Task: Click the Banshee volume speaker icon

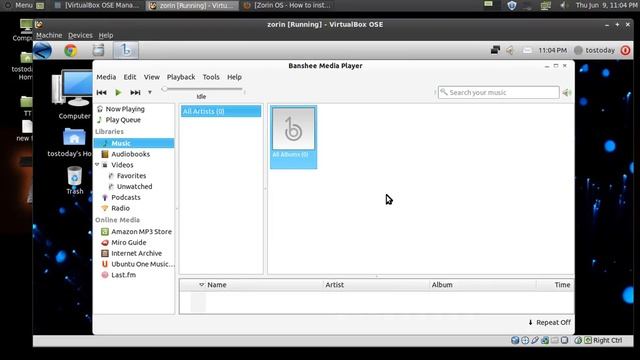Action: (567, 93)
